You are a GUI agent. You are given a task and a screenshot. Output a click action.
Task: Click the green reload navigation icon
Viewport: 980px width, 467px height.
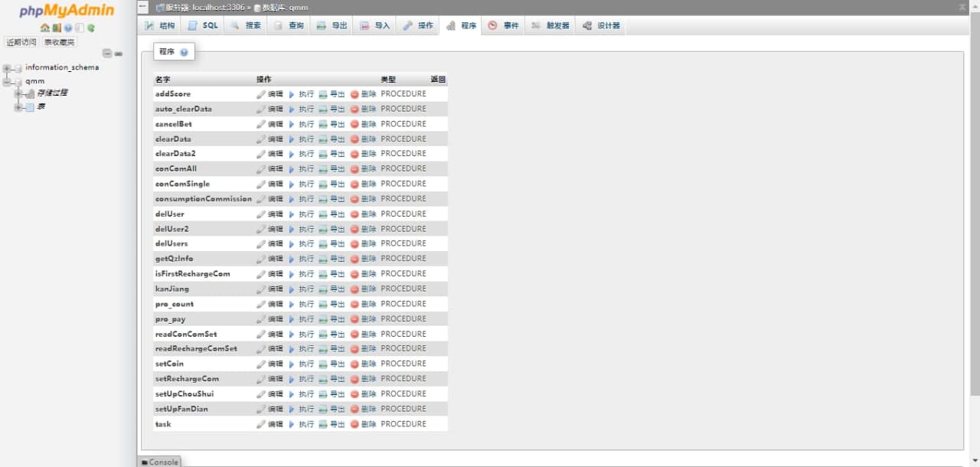(91, 28)
